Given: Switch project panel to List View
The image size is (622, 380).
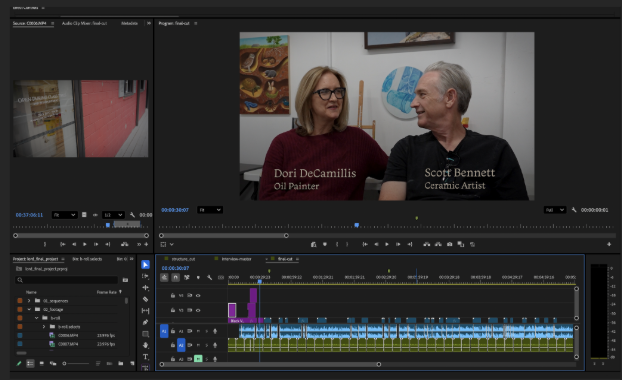Looking at the screenshot, I should (x=30, y=363).
